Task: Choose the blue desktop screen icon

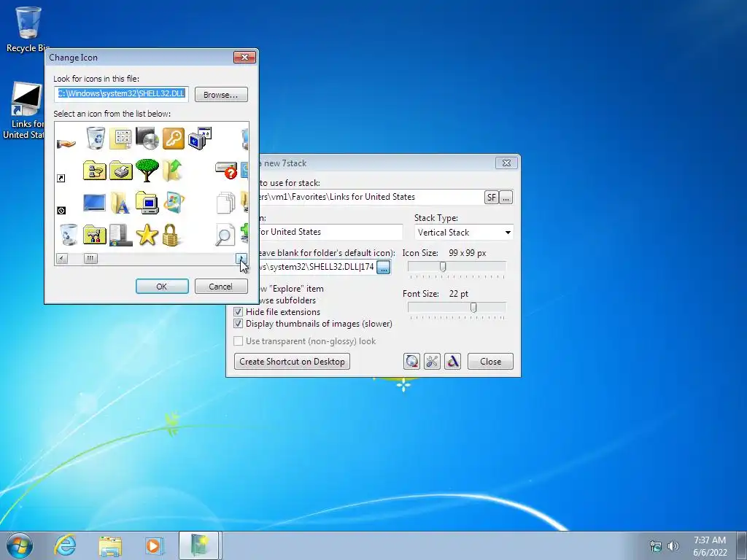Action: (94, 203)
